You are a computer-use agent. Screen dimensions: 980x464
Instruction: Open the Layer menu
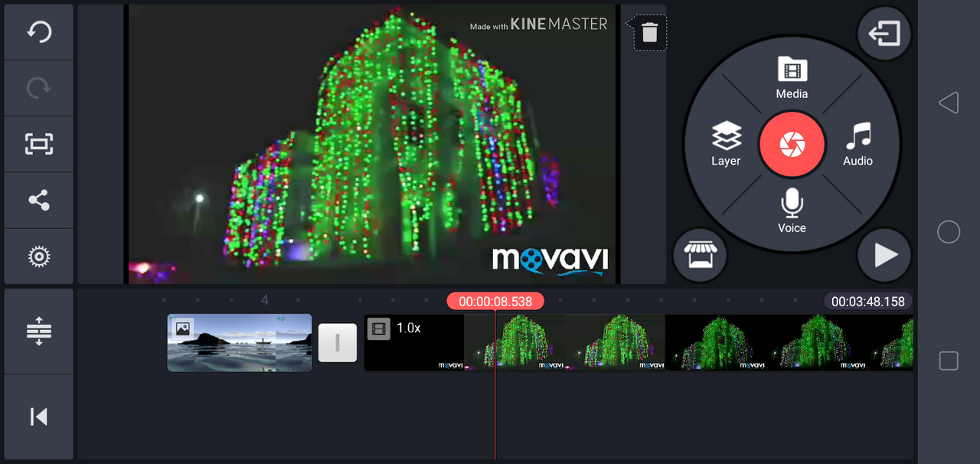pyautogui.click(x=726, y=144)
